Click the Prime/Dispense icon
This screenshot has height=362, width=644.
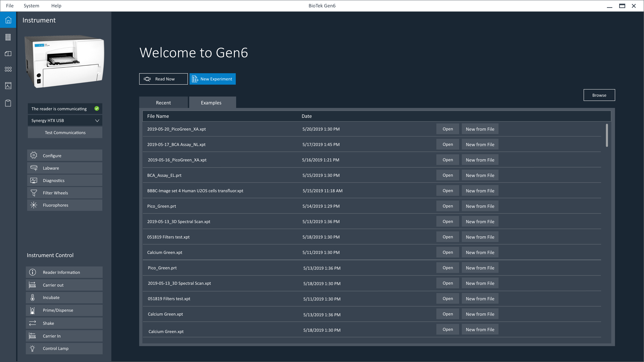pos(33,310)
